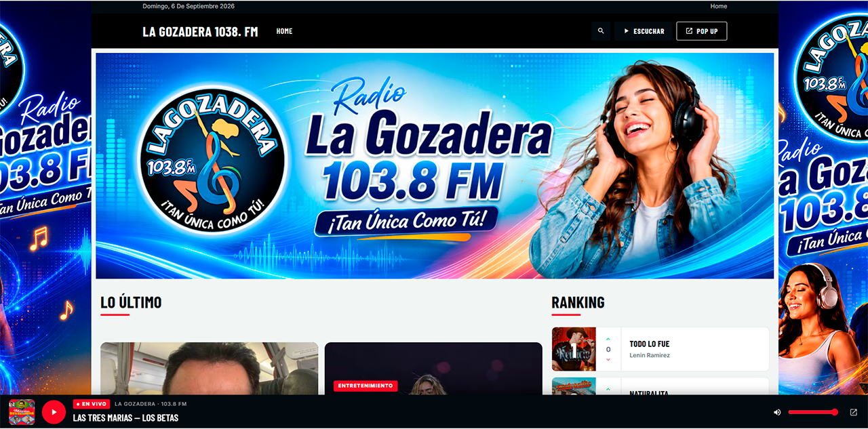Open the search icon in the header

(x=601, y=31)
